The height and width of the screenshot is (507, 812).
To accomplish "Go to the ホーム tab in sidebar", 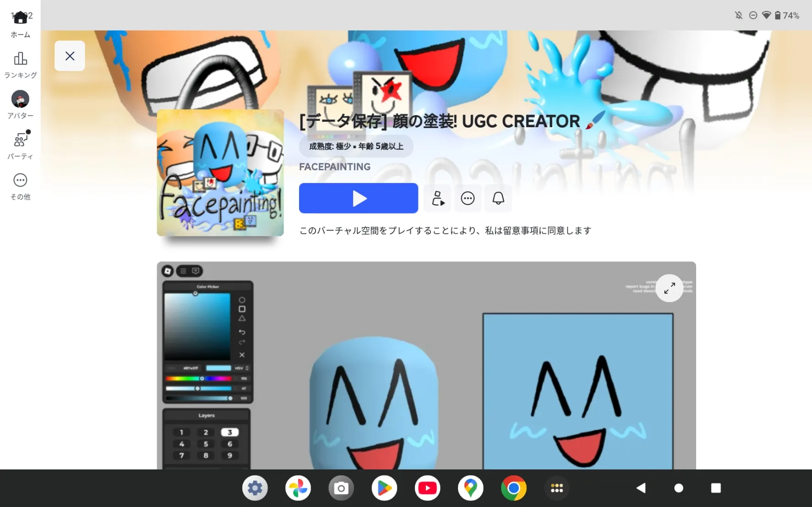I will click(x=20, y=24).
